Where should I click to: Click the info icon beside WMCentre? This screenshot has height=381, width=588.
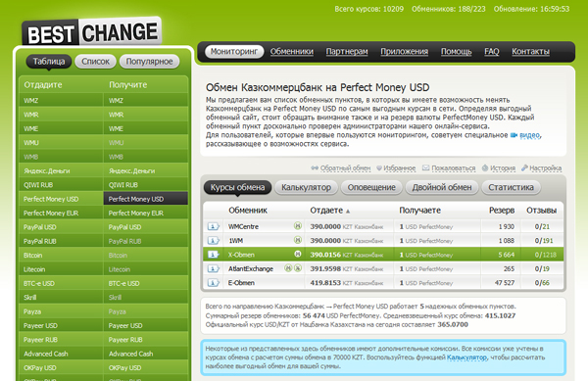(213, 226)
